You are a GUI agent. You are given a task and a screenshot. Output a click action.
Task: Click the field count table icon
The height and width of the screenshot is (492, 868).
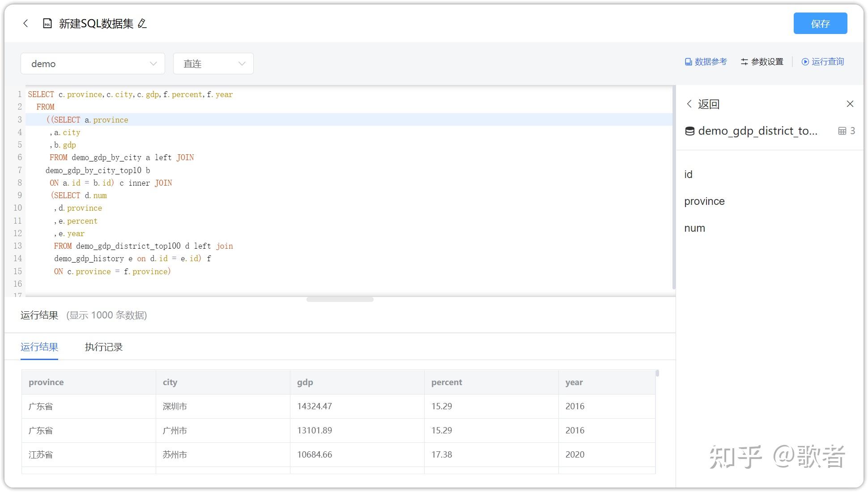click(x=842, y=131)
